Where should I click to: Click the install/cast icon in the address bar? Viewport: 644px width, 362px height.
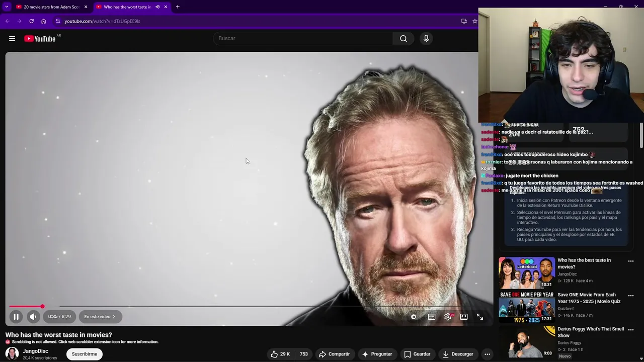tap(464, 21)
